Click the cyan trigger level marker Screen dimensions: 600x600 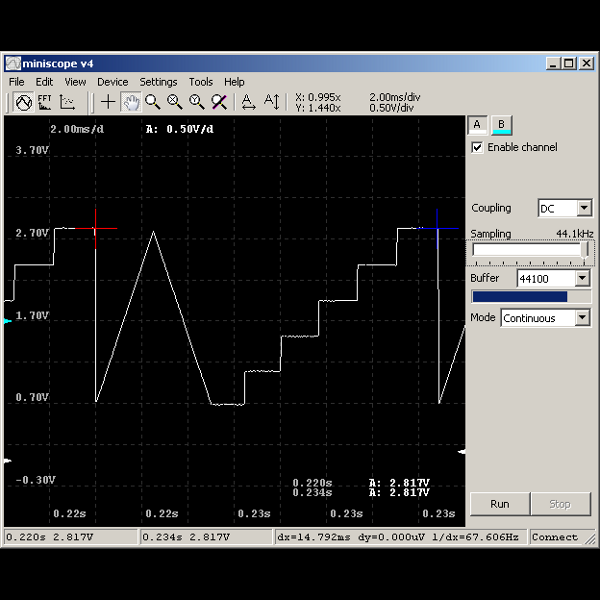(x=8, y=321)
